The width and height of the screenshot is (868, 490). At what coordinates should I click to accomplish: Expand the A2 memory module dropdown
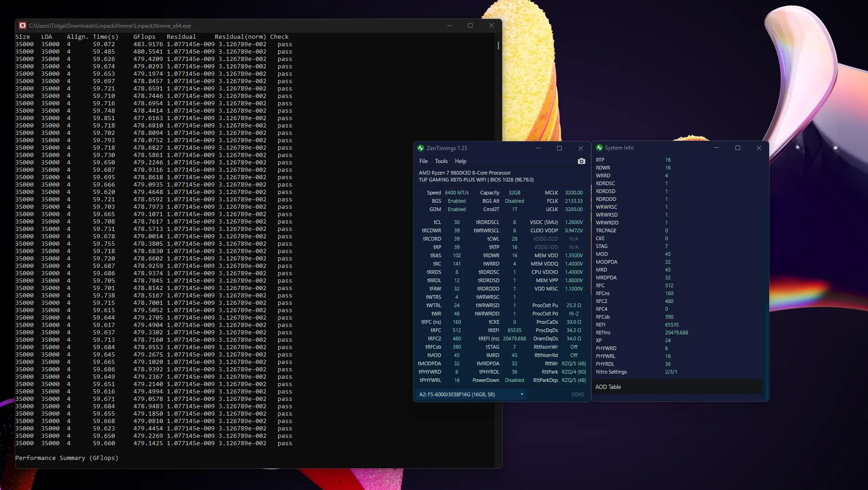click(471, 394)
